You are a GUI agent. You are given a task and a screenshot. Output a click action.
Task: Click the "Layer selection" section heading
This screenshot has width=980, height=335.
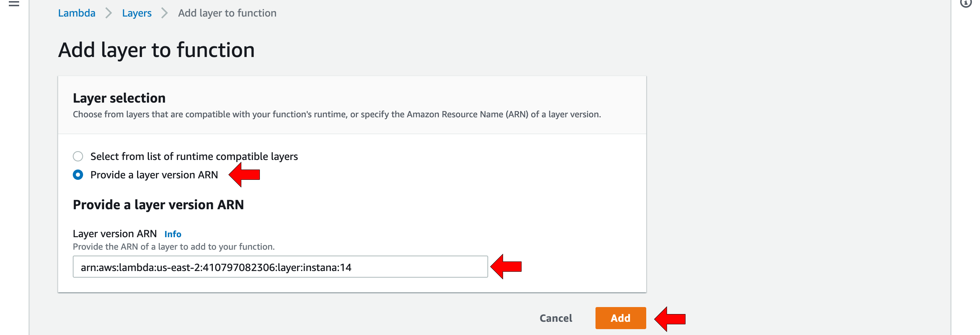pos(119,98)
